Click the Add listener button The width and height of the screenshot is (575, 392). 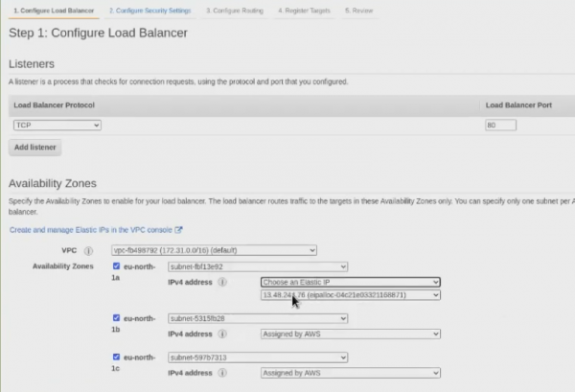coord(35,148)
